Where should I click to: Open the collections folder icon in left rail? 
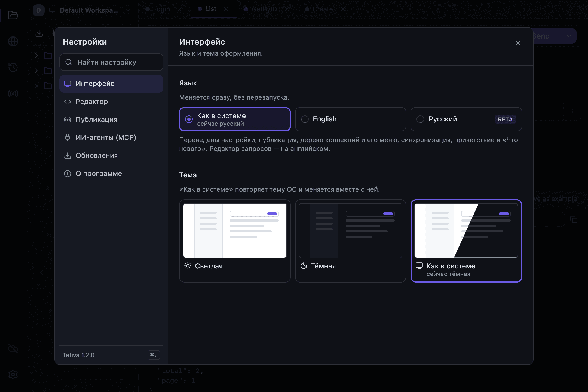pyautogui.click(x=13, y=15)
